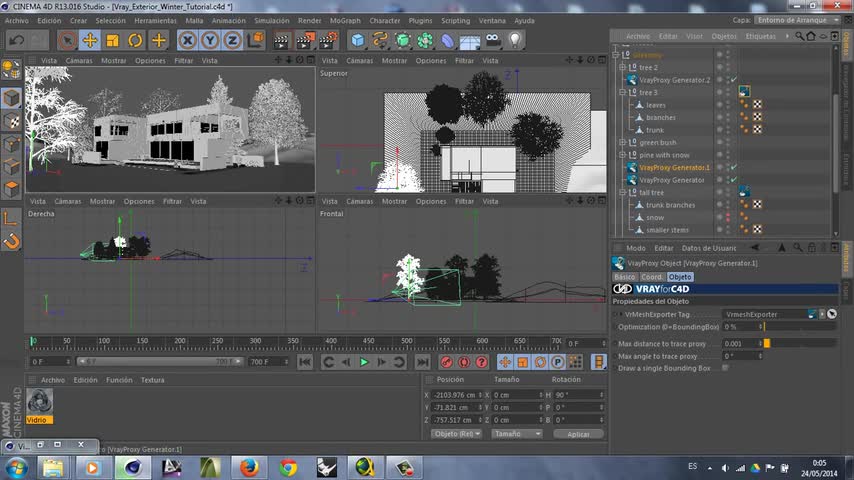Screen dimensions: 854x480
Task: Collapse the tree 3 hierarchy
Action: point(622,93)
